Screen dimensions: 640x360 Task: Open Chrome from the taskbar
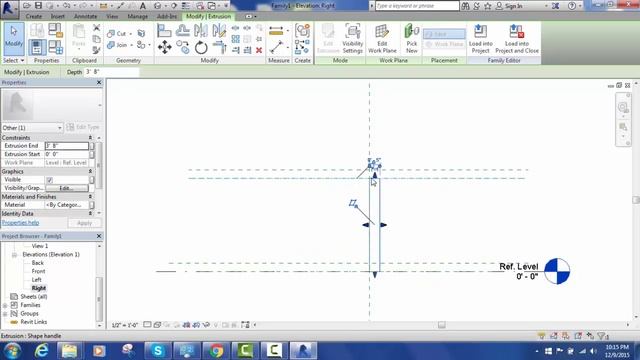click(216, 351)
